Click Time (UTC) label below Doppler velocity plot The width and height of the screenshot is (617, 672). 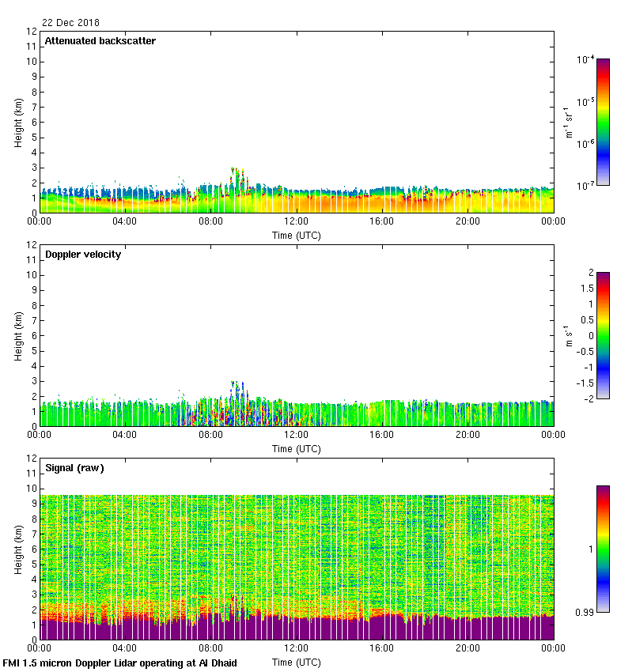pos(297,448)
